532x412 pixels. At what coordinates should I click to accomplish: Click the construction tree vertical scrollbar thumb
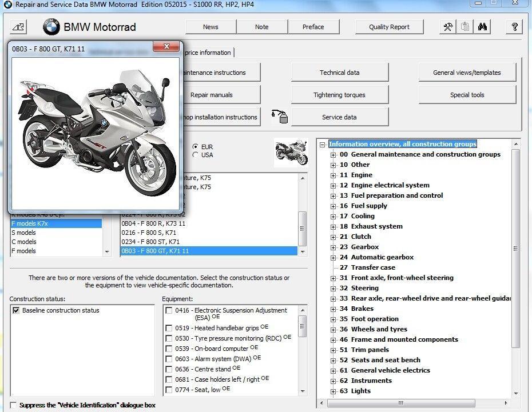click(516, 249)
